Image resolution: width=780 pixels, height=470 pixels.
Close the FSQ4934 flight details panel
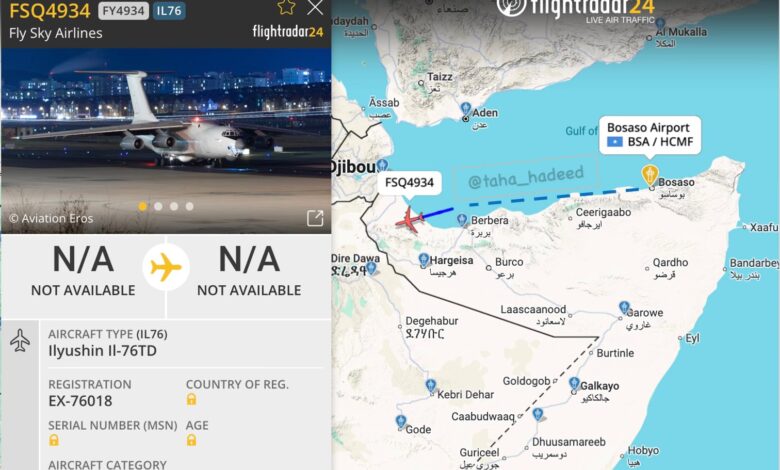315,7
